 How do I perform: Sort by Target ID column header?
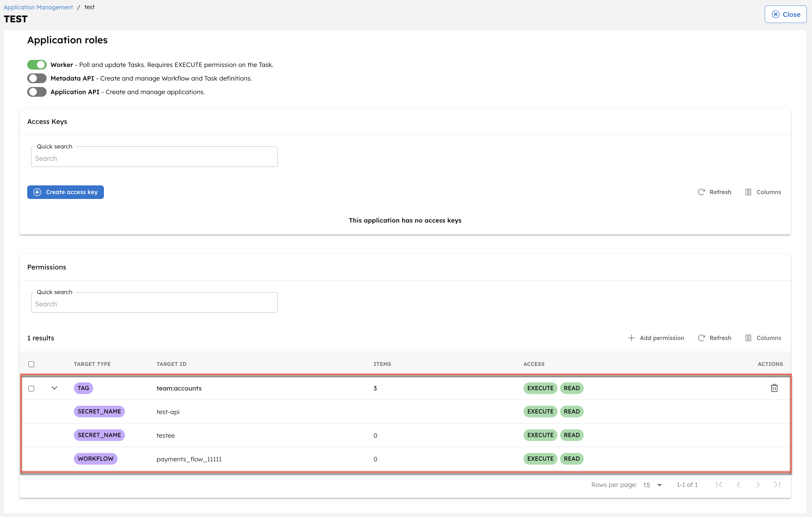tap(171, 364)
